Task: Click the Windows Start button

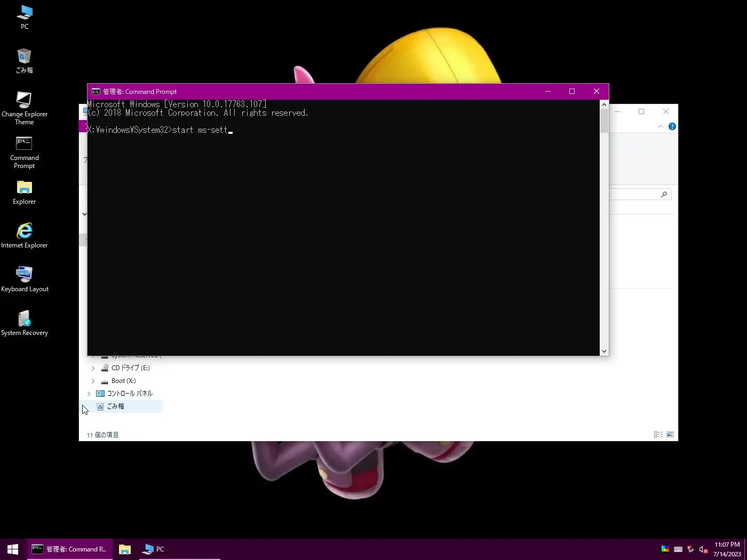Action: pos(13,549)
